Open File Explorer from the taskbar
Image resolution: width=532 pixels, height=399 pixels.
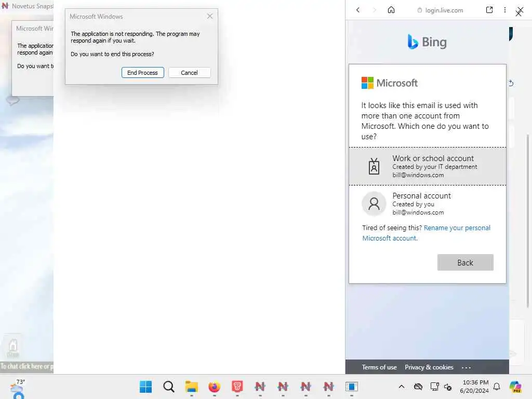[x=191, y=387]
